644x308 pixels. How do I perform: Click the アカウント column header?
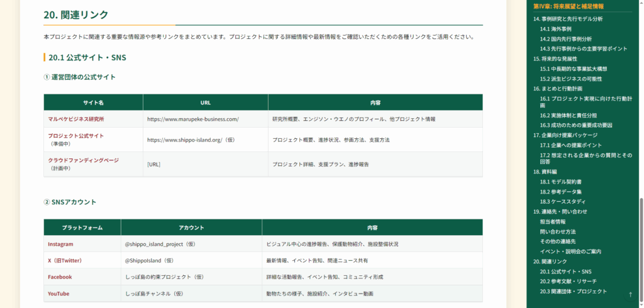(191, 227)
